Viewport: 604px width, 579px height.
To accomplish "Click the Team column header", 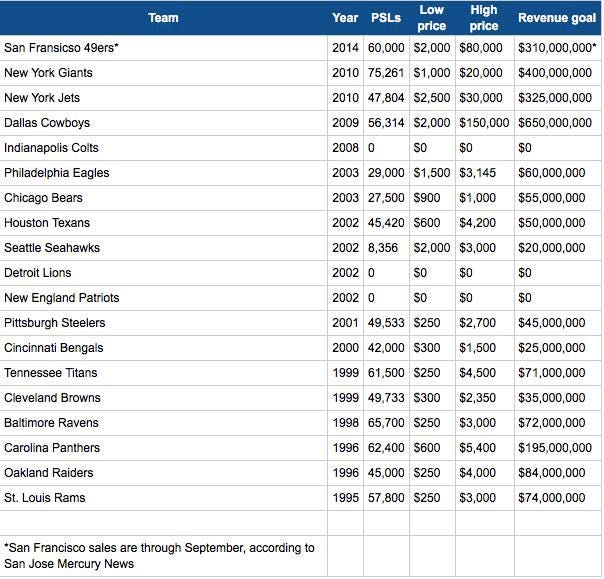I will pyautogui.click(x=163, y=18).
